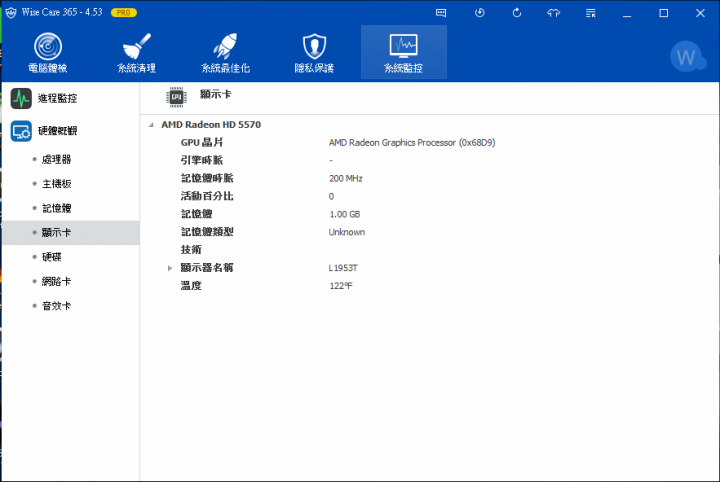Screen dimensions: 720x482
Task: Click the 進程監控 heartbeat icon
Action: tap(21, 98)
